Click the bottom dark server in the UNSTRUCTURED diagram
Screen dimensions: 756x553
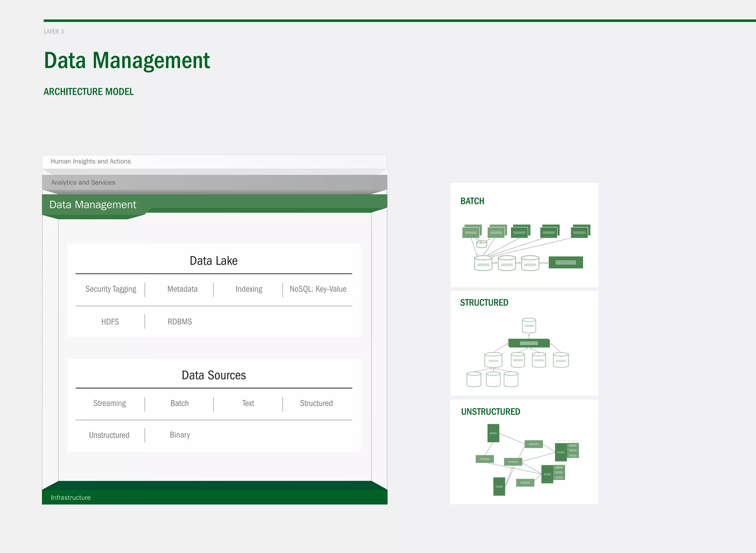pos(499,487)
